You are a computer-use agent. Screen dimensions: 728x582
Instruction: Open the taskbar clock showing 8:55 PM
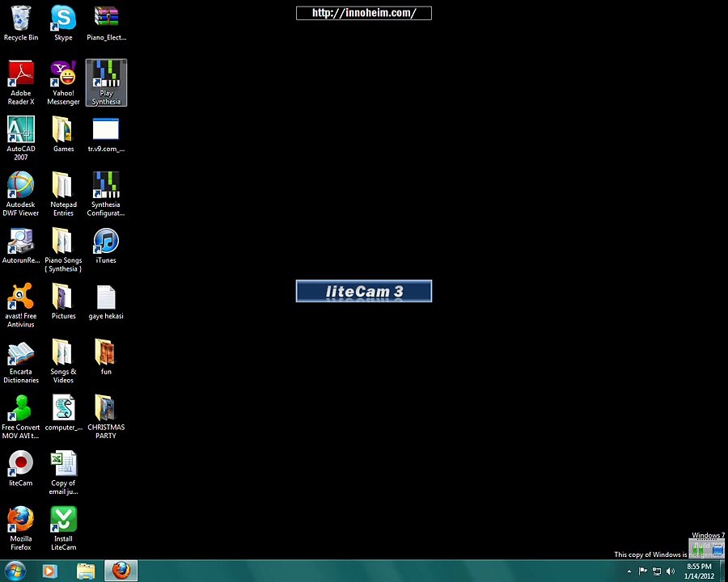click(x=699, y=571)
